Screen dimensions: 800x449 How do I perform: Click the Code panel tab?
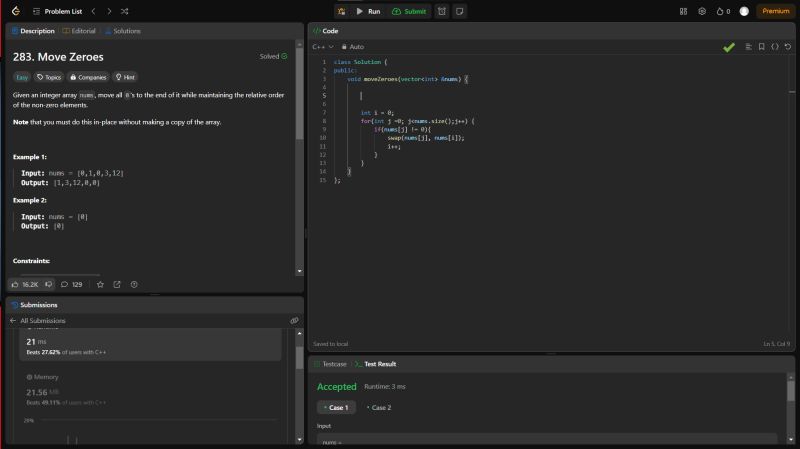coord(326,31)
